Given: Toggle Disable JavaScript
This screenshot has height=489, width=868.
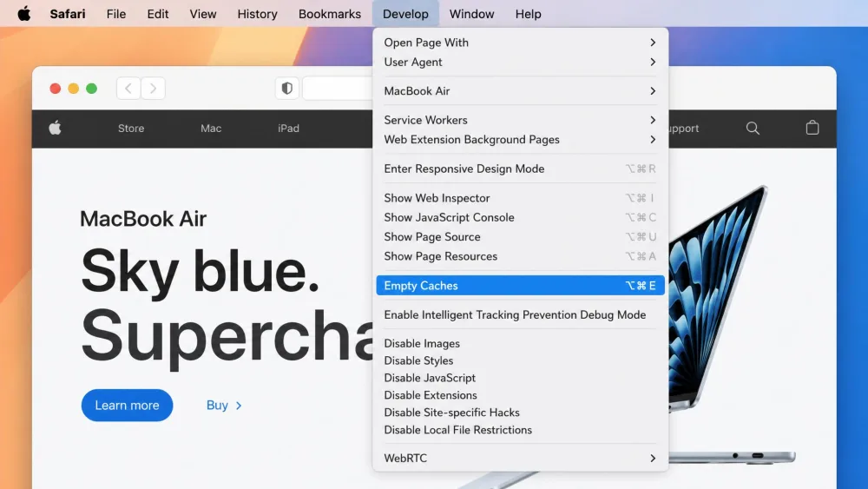Looking at the screenshot, I should [520, 378].
